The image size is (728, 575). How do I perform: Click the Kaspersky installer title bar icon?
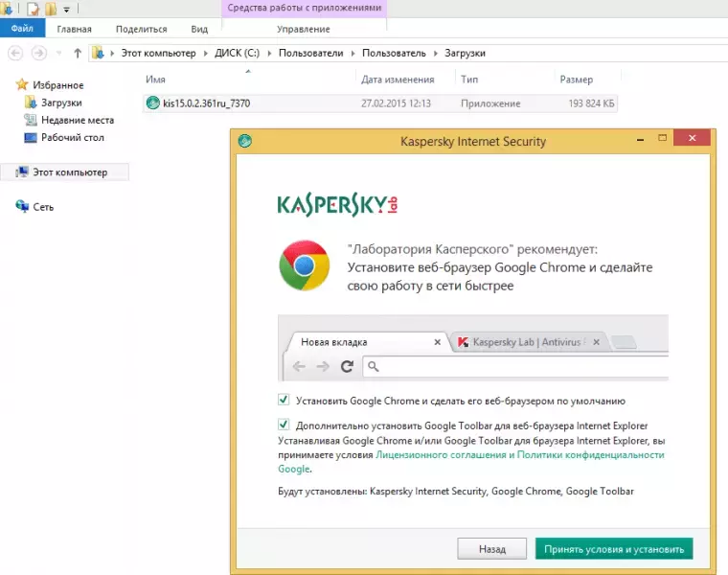click(244, 141)
